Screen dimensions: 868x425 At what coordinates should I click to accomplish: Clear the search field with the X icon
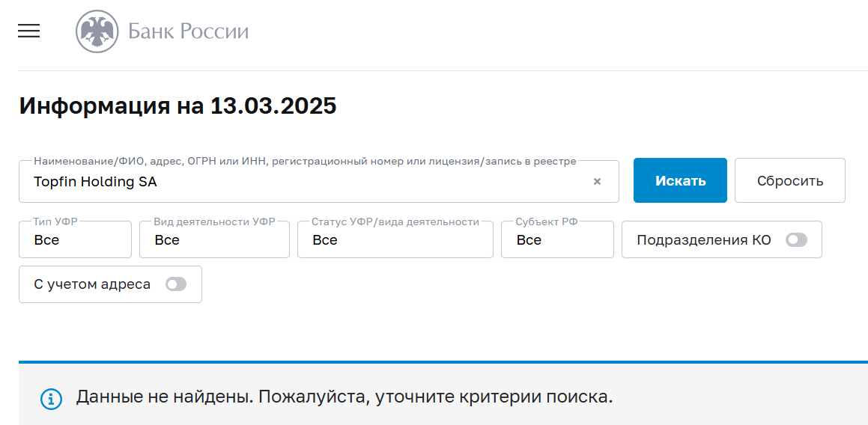point(598,182)
